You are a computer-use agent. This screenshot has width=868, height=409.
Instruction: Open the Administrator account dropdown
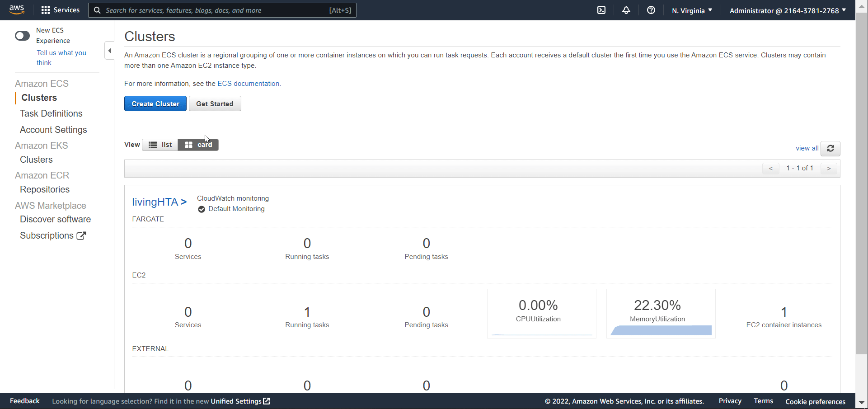click(788, 10)
